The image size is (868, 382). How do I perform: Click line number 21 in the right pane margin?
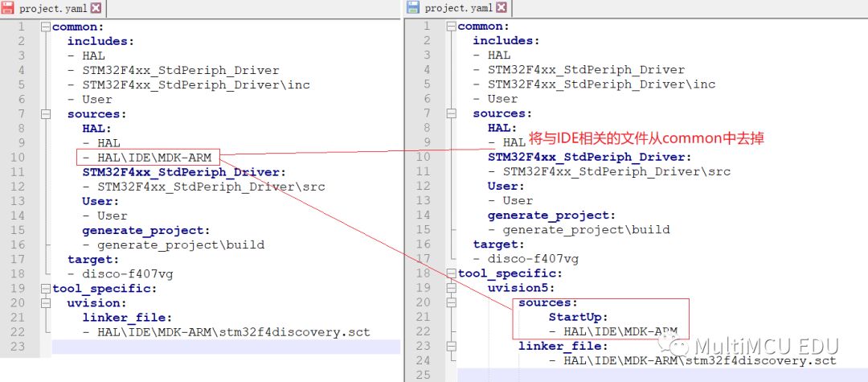[423, 317]
